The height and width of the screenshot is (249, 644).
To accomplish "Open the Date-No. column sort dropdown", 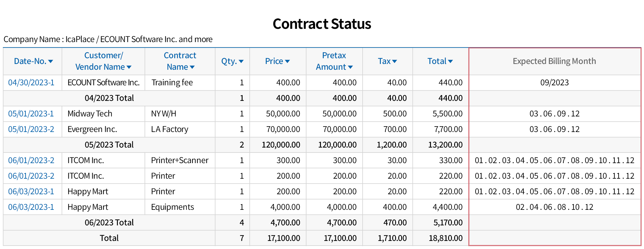I will (x=51, y=61).
